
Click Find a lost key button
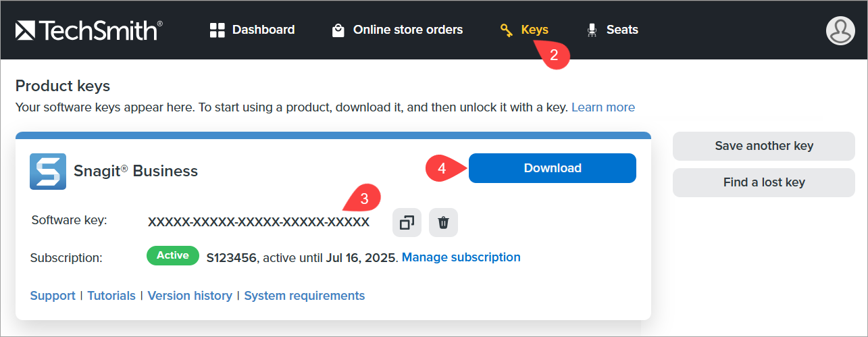(x=764, y=182)
